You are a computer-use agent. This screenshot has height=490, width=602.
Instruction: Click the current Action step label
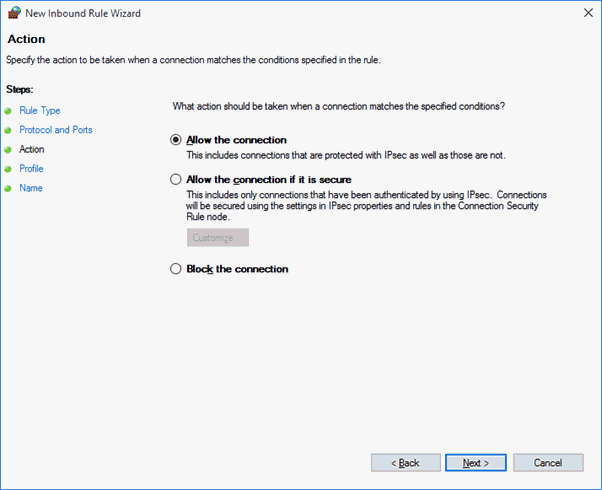(x=32, y=149)
